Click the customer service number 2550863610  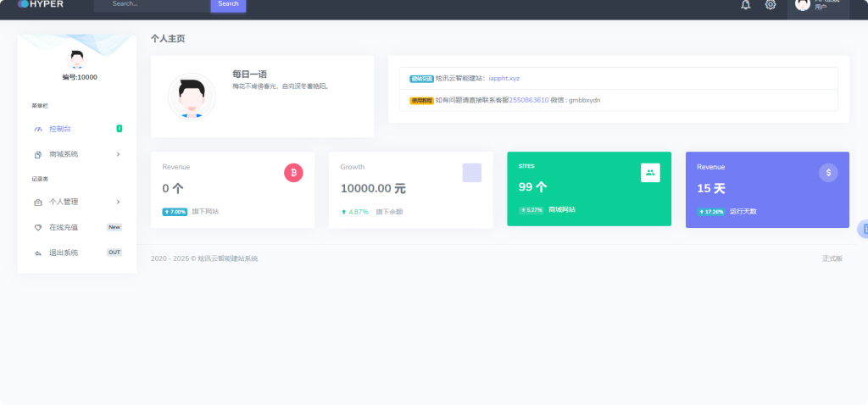coord(529,100)
